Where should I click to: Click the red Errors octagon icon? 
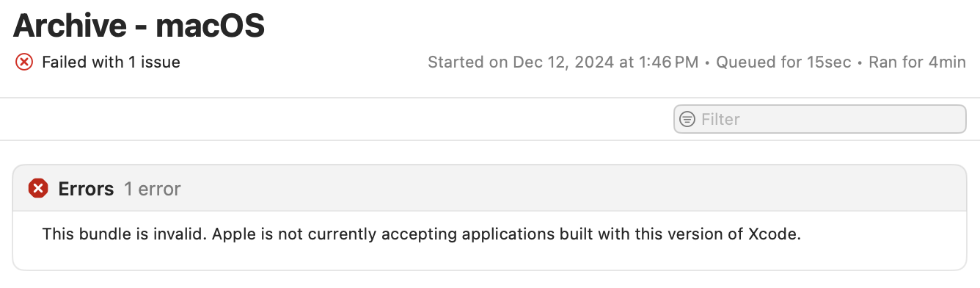point(38,189)
